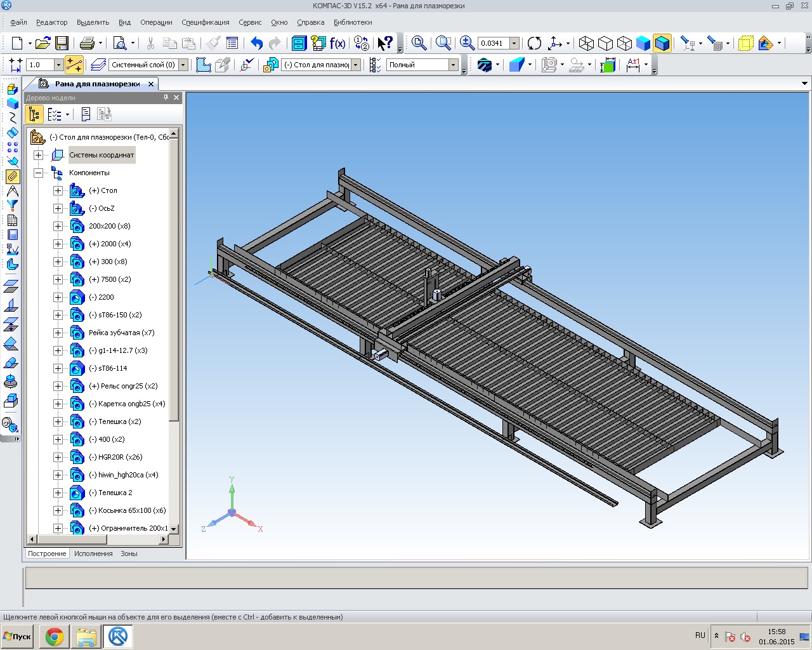
Task: Toggle shaded with edges display mode
Action: (662, 43)
